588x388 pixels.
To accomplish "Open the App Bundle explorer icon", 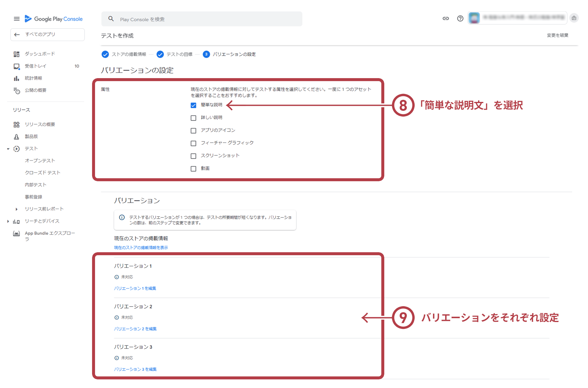I will [16, 234].
